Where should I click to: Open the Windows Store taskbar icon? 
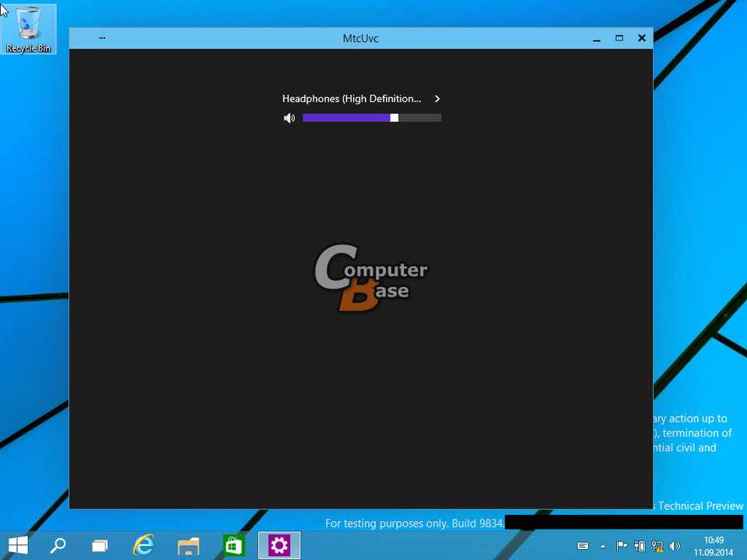coord(233,545)
